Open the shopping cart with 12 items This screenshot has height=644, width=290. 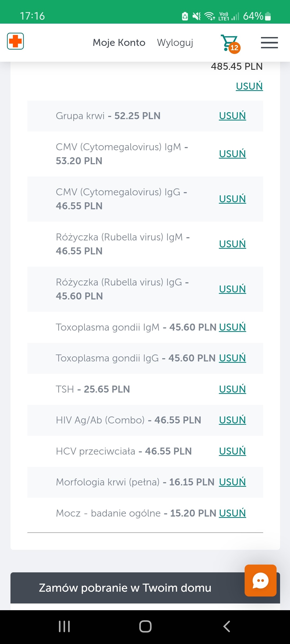(230, 43)
